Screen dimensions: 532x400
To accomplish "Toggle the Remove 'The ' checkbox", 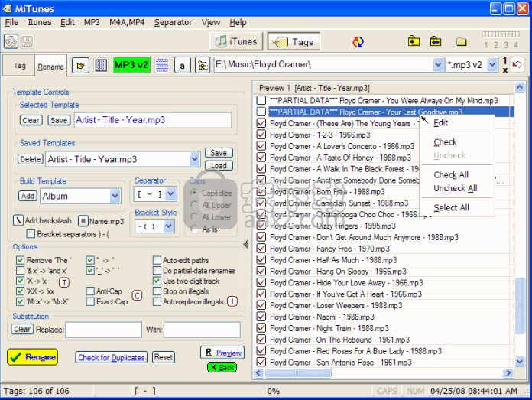I will 21,260.
